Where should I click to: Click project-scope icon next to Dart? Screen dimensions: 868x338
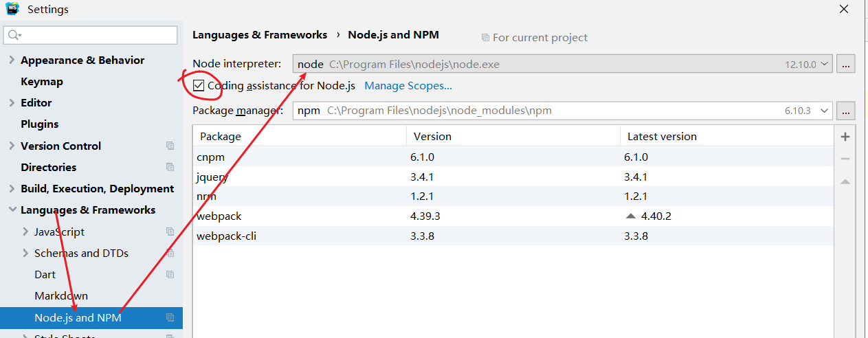coord(170,274)
